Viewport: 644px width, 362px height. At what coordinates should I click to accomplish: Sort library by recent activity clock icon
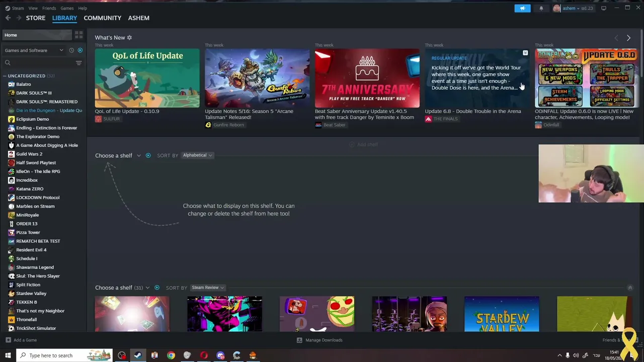point(71,50)
